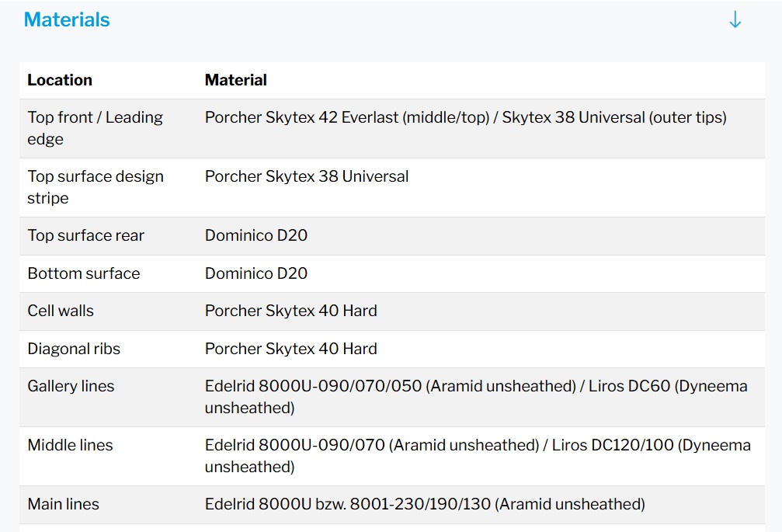Screen dimensions: 782x532
Task: Click the Main lines material description
Action: (424, 504)
